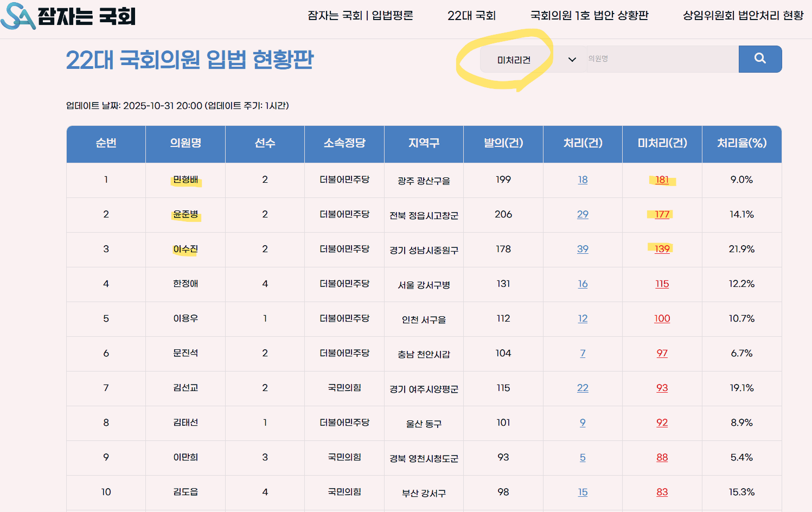Select the name 이용우 in the table
Screen dimensions: 812x512
pyautogui.click(x=186, y=318)
